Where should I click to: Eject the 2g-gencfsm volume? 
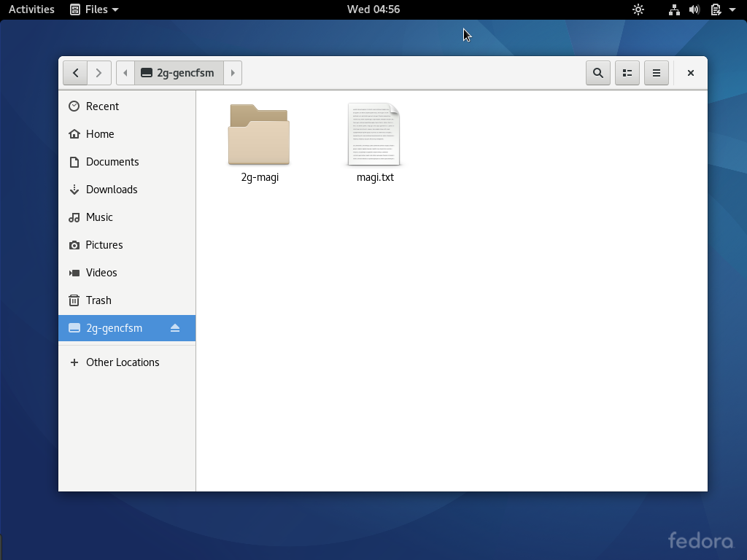click(175, 328)
